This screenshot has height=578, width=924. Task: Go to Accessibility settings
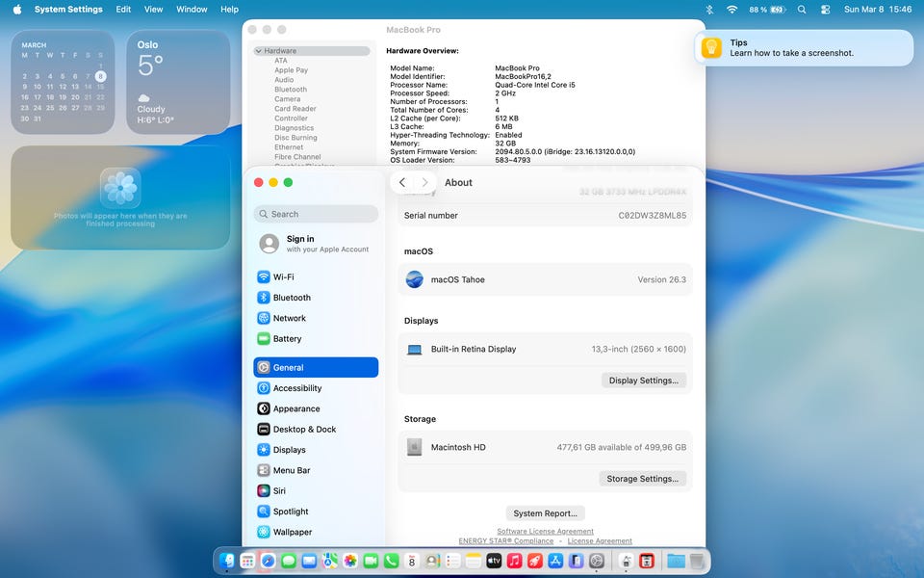coord(296,388)
